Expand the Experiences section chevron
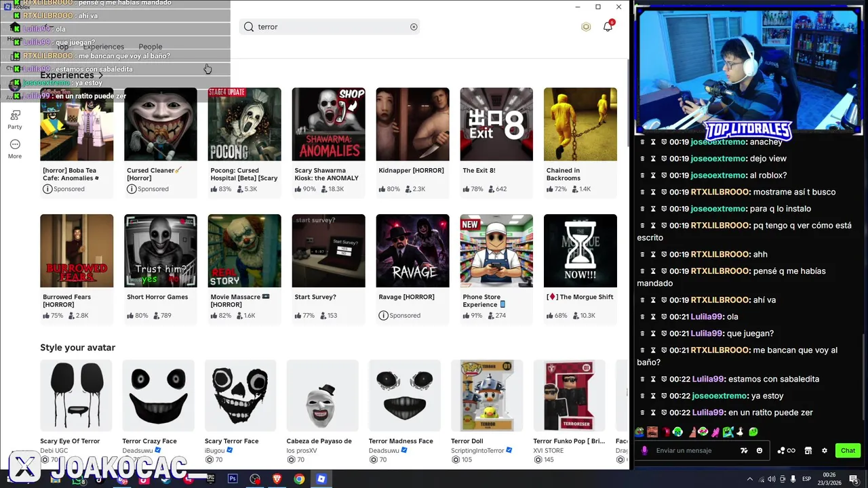868x488 pixels. pyautogui.click(x=101, y=75)
